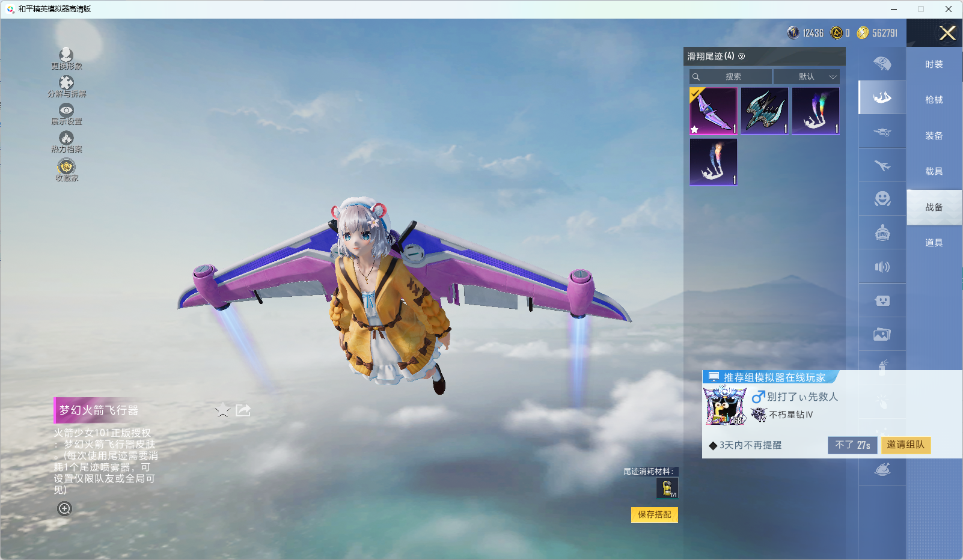The image size is (963, 560).
Task: Decline the invite with 不了 button
Action: (x=852, y=445)
